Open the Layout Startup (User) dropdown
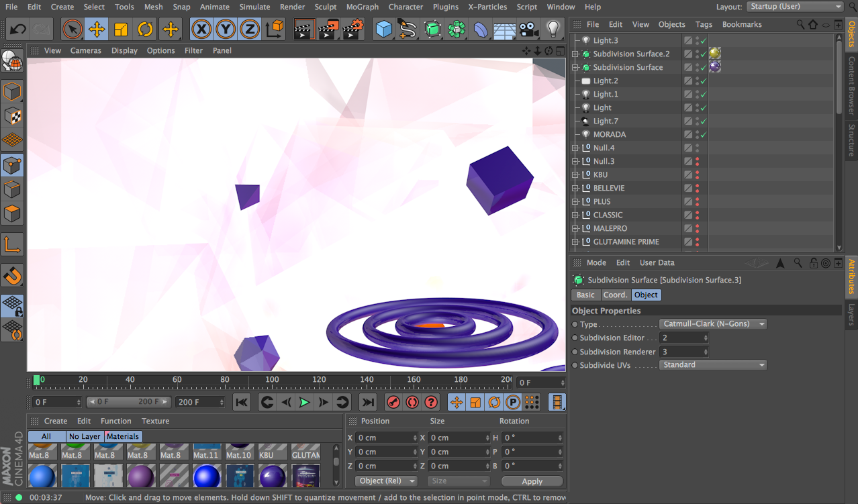 pyautogui.click(x=795, y=7)
